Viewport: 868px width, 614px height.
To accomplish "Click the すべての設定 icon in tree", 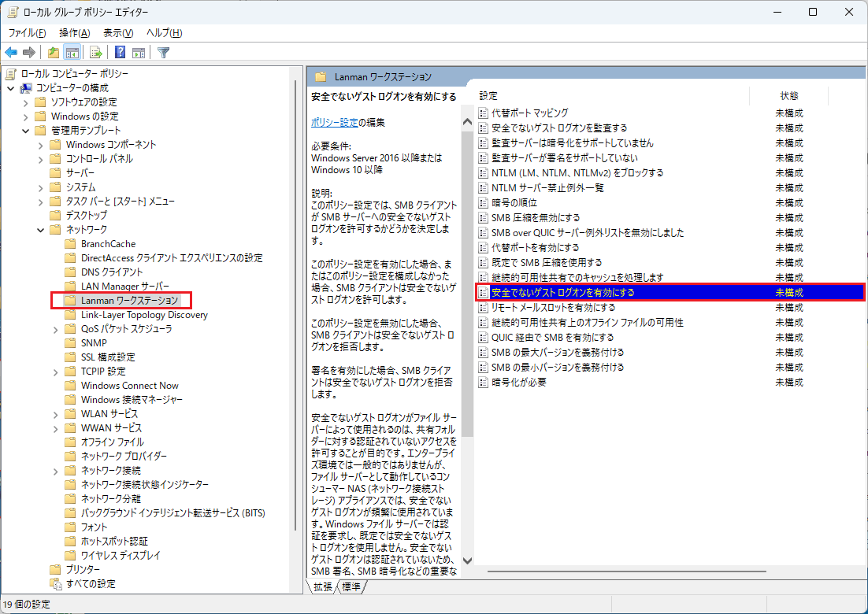I will (55, 583).
